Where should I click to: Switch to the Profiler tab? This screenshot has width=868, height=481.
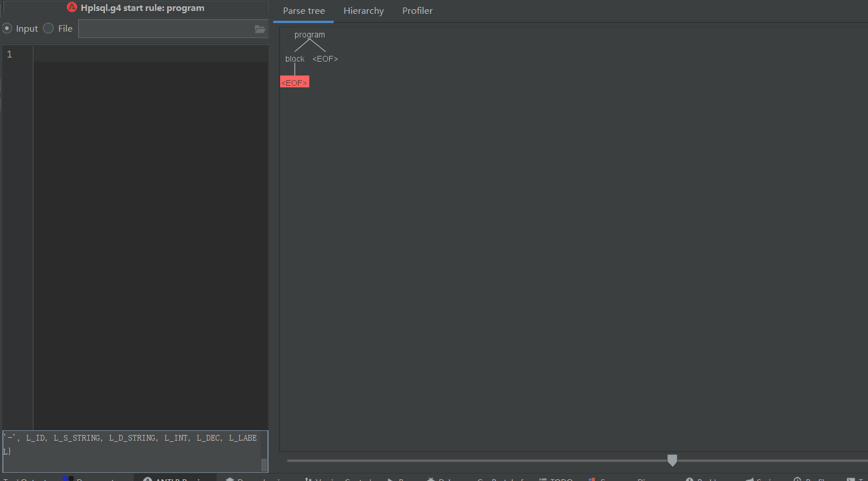coord(417,10)
